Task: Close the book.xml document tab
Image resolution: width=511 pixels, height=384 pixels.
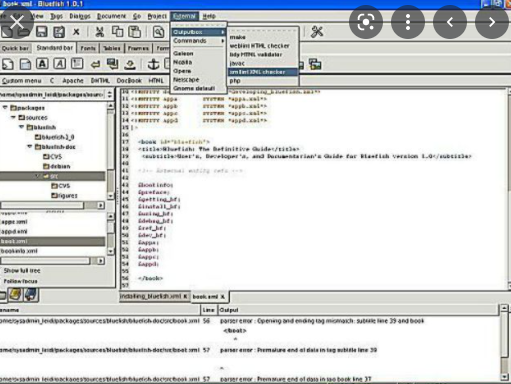Action: click(x=223, y=297)
